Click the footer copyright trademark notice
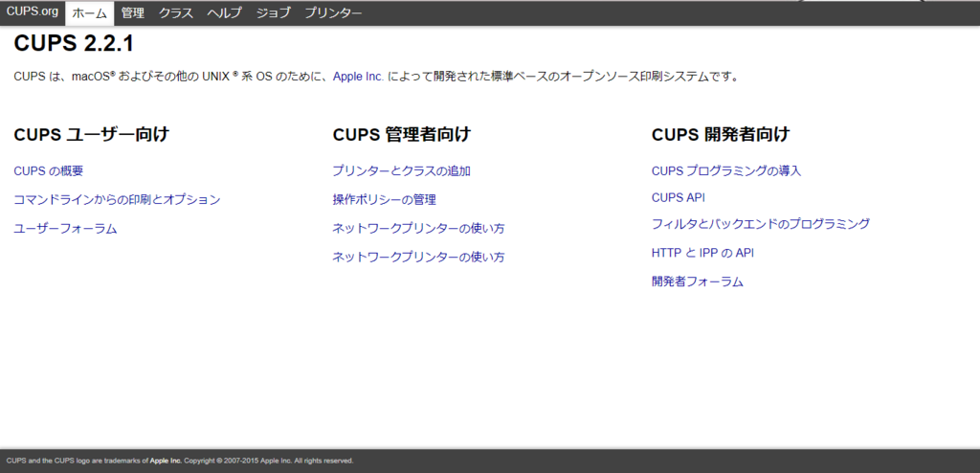The image size is (980, 473). 180,461
